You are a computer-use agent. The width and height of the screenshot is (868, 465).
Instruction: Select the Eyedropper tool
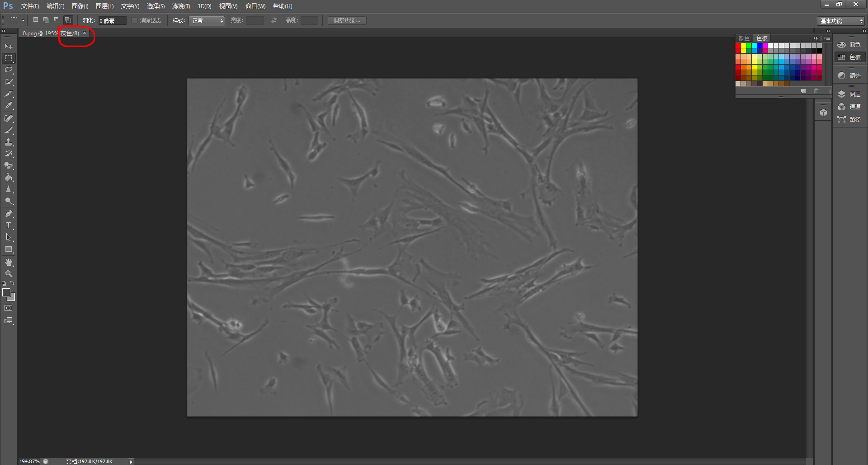(x=8, y=106)
